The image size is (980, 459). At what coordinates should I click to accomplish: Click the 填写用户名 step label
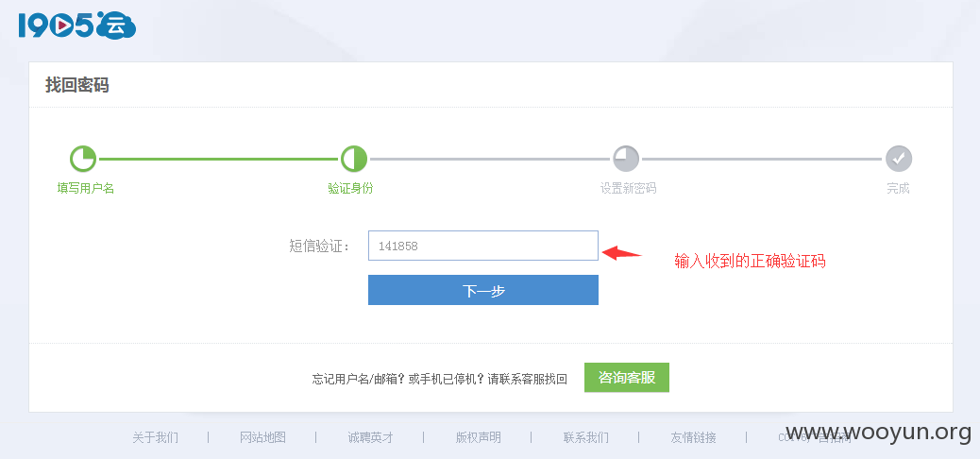86,188
